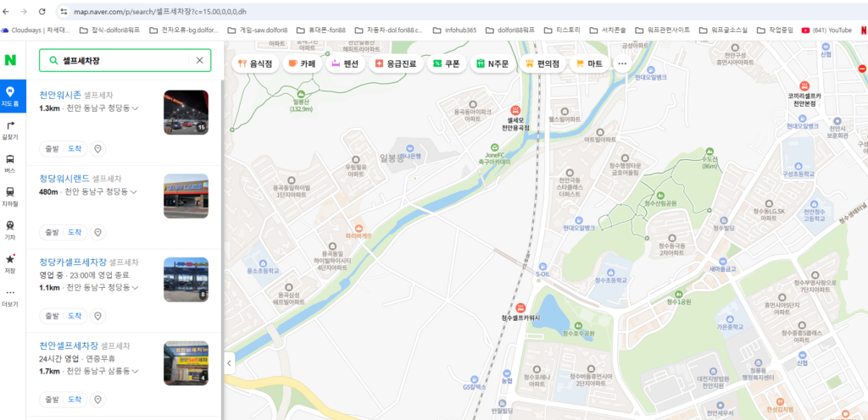Expand address chevron for 천안셀프세차장
The width and height of the screenshot is (868, 420).
pos(135,371)
